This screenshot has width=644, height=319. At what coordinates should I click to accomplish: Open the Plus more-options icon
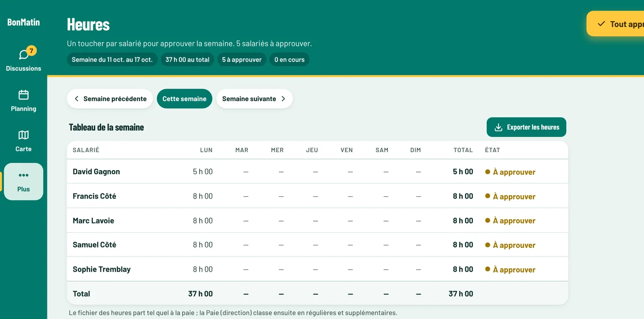[x=23, y=175]
